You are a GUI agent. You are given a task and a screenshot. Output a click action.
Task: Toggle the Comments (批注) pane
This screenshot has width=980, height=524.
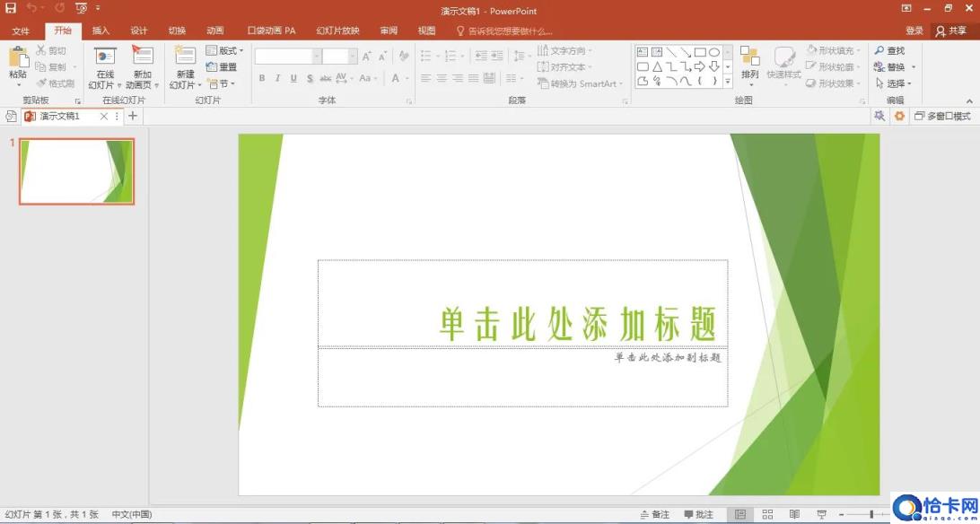tap(699, 514)
